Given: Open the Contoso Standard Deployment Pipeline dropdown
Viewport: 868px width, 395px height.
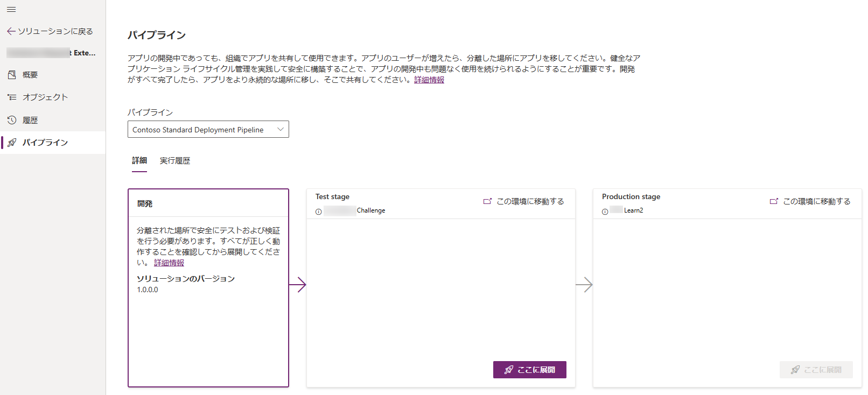Looking at the screenshot, I should tap(208, 129).
